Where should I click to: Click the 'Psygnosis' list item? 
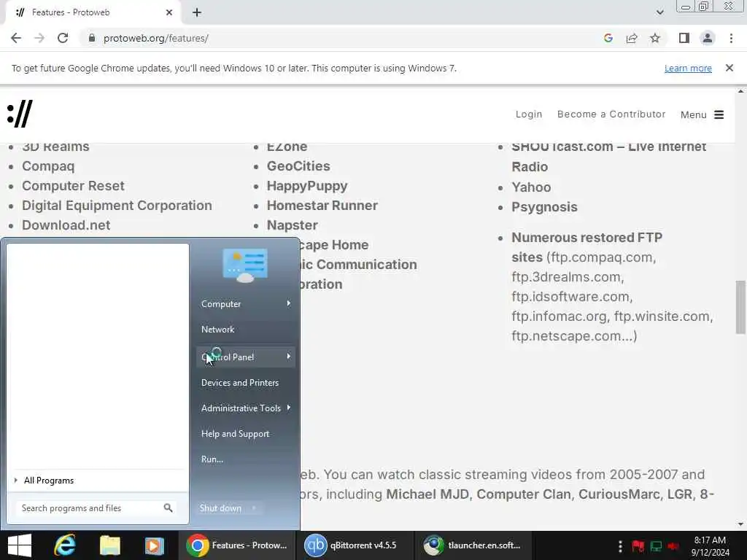coord(544,207)
